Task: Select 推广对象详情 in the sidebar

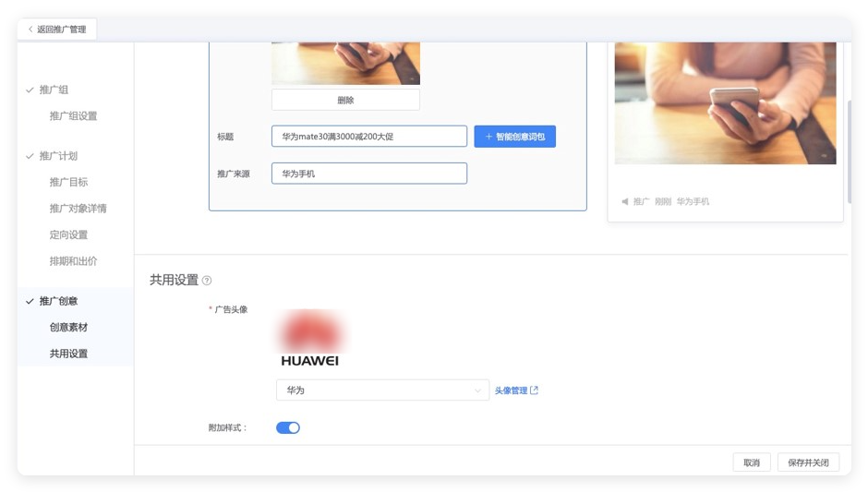Action: tap(78, 209)
